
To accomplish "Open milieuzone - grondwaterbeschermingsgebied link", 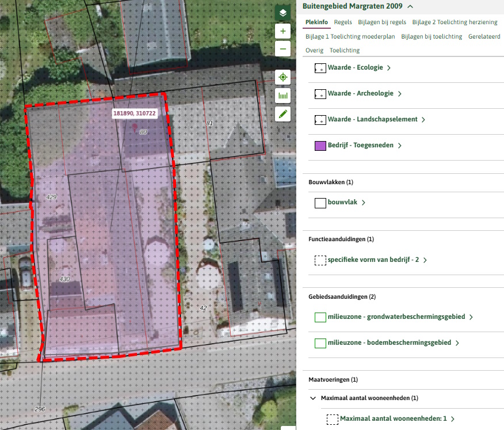I will tap(396, 317).
